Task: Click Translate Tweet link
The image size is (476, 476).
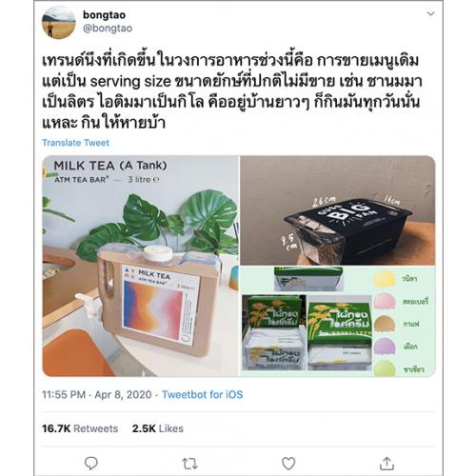Action: (x=75, y=143)
